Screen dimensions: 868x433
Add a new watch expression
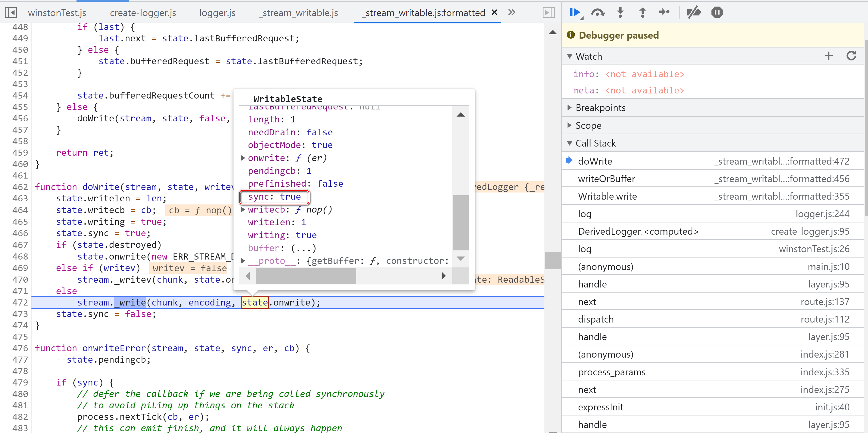coord(829,56)
